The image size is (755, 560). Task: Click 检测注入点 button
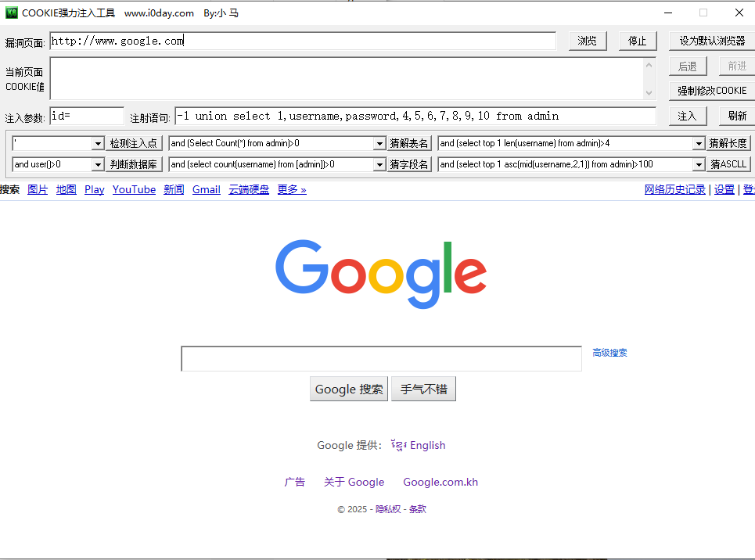pos(134,143)
